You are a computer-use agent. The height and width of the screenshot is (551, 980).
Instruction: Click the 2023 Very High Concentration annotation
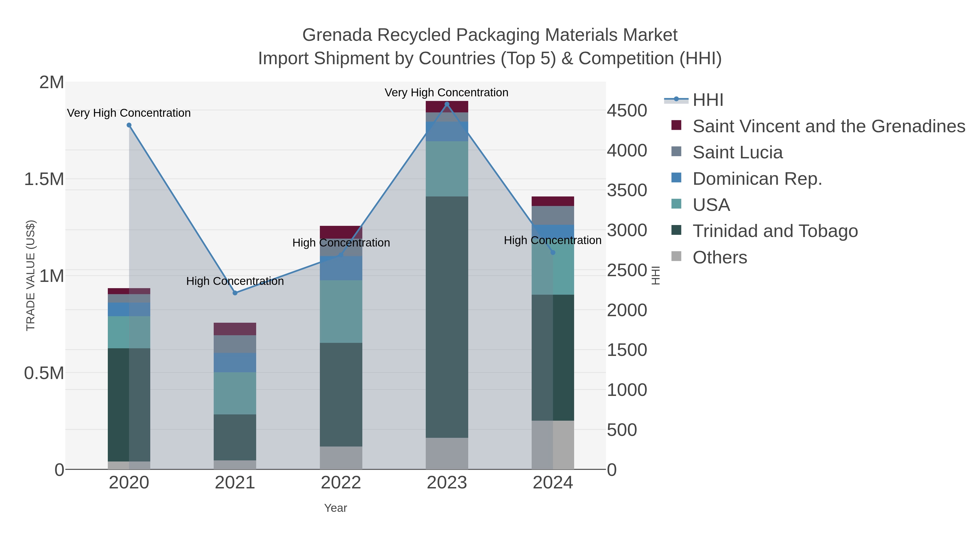click(x=447, y=93)
